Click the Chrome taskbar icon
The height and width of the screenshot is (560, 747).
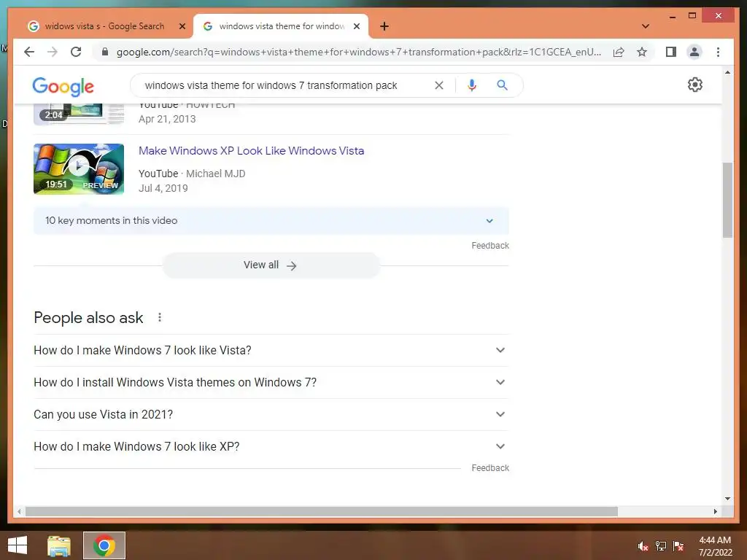tap(104, 545)
